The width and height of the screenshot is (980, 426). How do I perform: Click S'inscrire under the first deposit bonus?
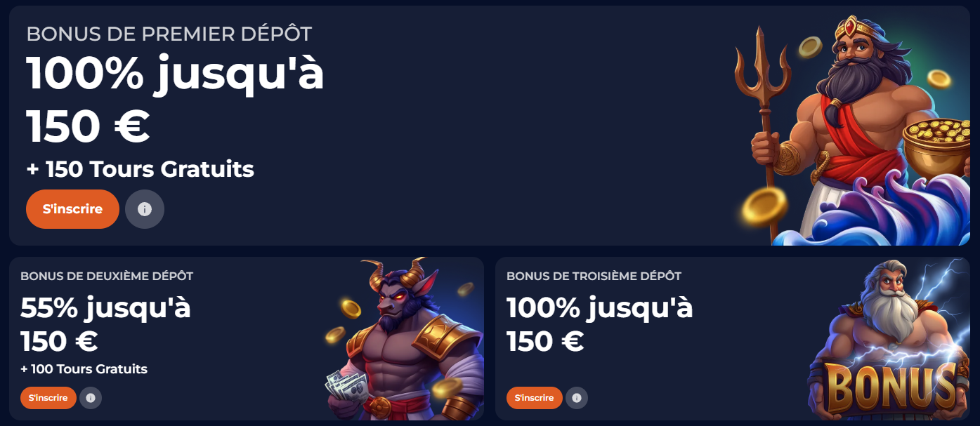click(72, 209)
